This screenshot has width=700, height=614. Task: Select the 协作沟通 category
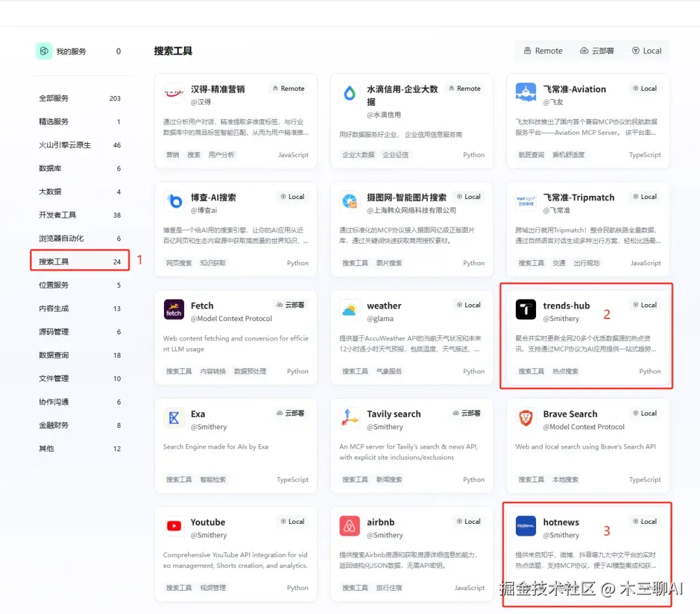coord(80,402)
